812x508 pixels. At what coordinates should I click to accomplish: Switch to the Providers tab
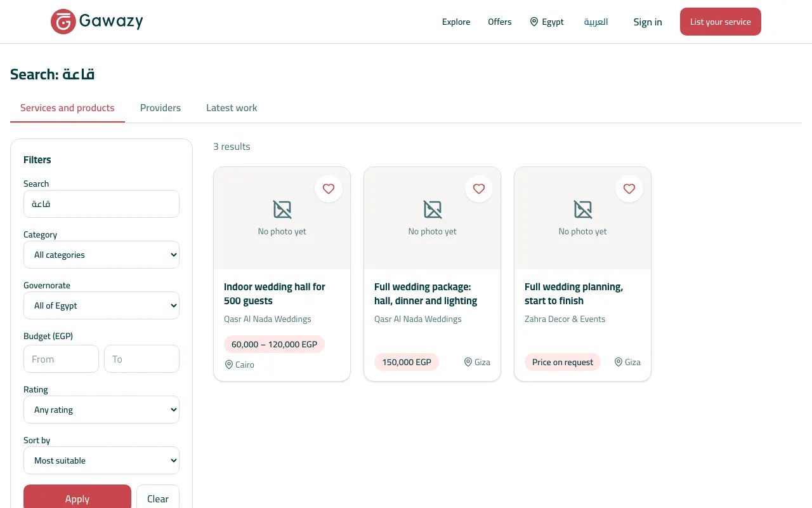tap(160, 108)
